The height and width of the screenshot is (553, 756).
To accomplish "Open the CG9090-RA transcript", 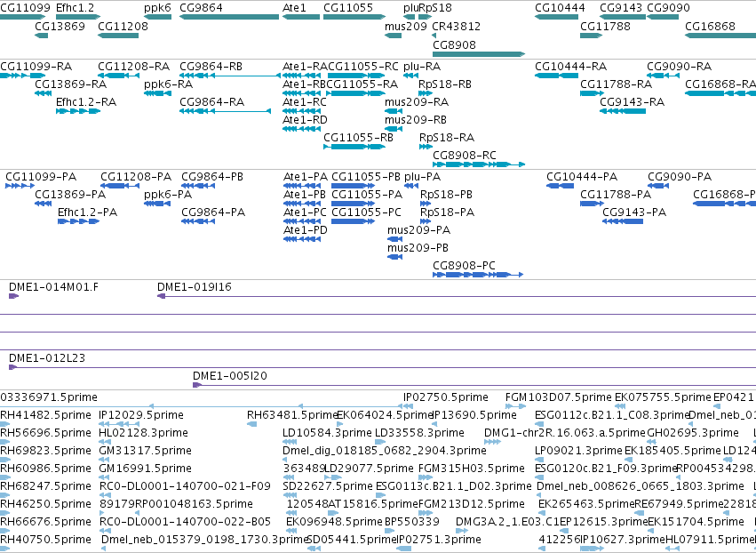I will tap(663, 76).
